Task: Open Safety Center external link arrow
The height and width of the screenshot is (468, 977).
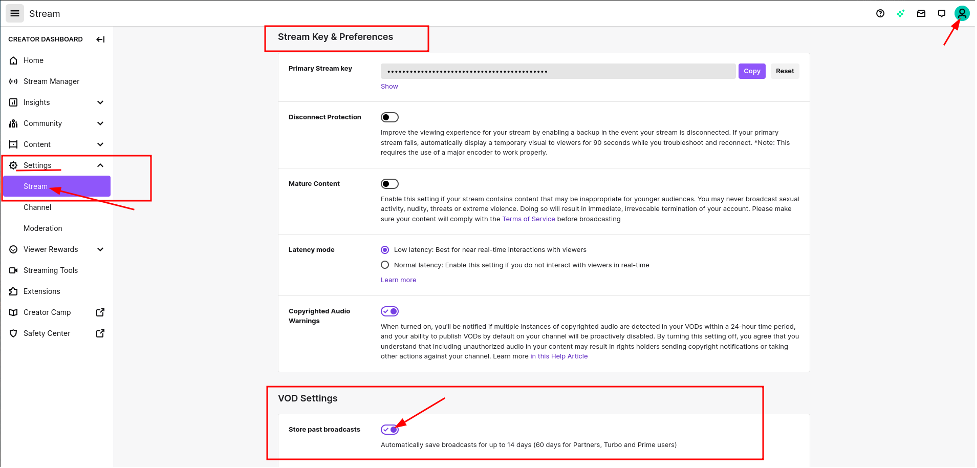Action: pyautogui.click(x=100, y=333)
